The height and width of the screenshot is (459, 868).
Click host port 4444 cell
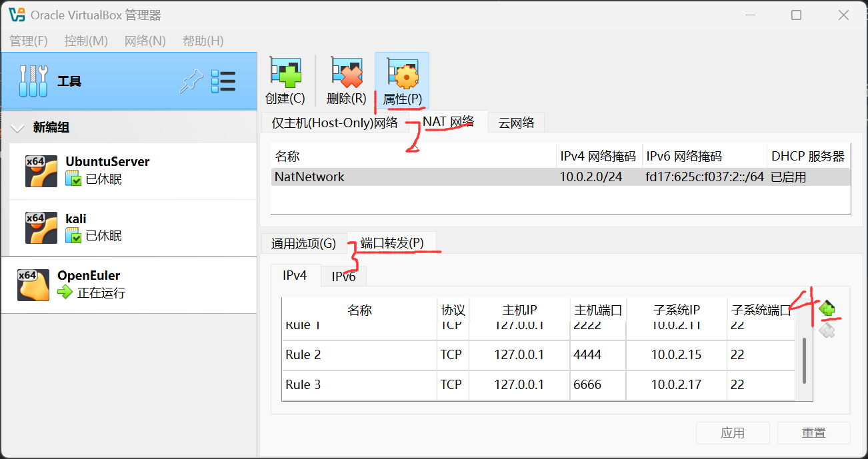598,355
